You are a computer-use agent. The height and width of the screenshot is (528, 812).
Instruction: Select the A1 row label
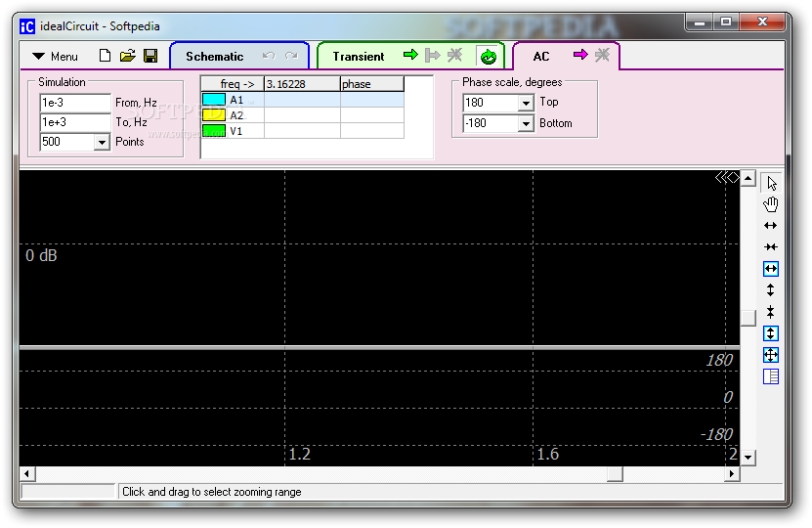pos(236,100)
